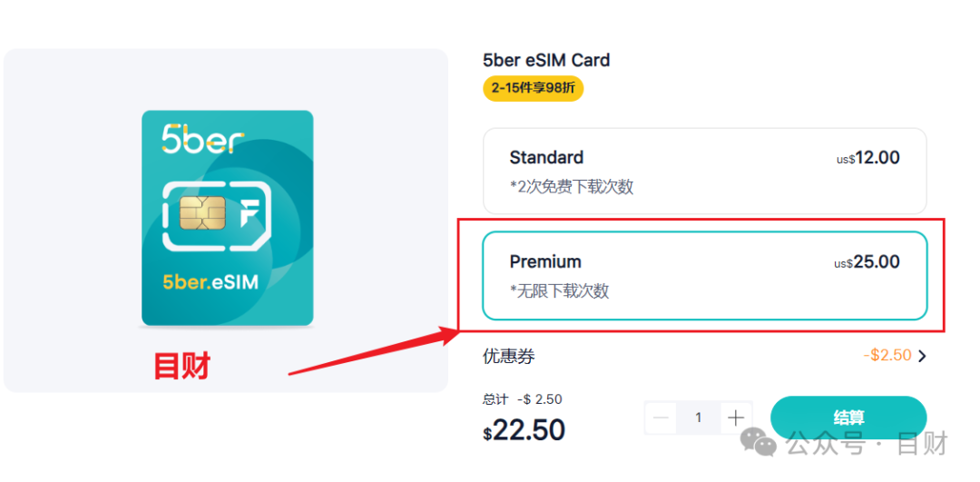980x482 pixels.
Task: Click the Premium price US$25.00
Action: [x=867, y=262]
